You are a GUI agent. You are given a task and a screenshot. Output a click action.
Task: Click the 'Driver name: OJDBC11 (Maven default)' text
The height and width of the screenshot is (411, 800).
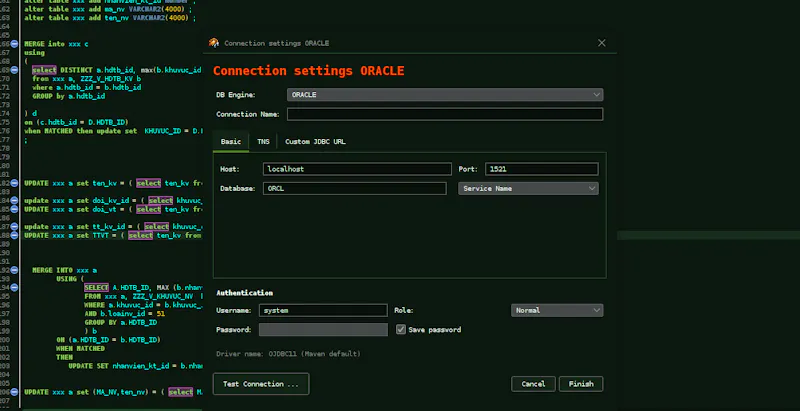click(x=288, y=353)
